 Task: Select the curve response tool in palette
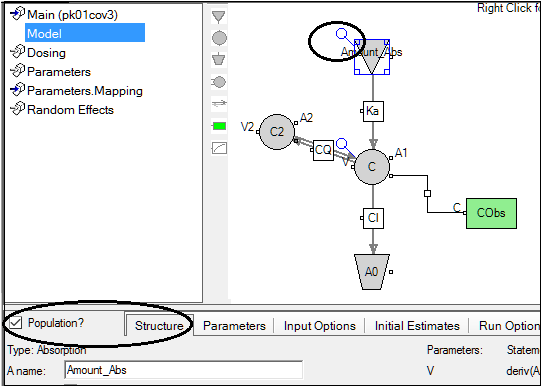coord(219,148)
